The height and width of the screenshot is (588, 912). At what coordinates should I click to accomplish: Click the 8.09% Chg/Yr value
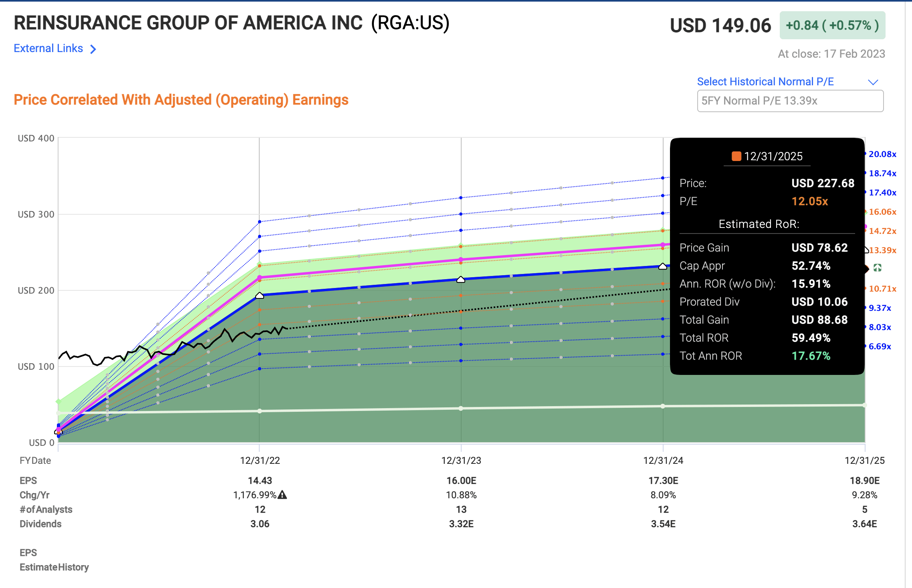(x=663, y=495)
